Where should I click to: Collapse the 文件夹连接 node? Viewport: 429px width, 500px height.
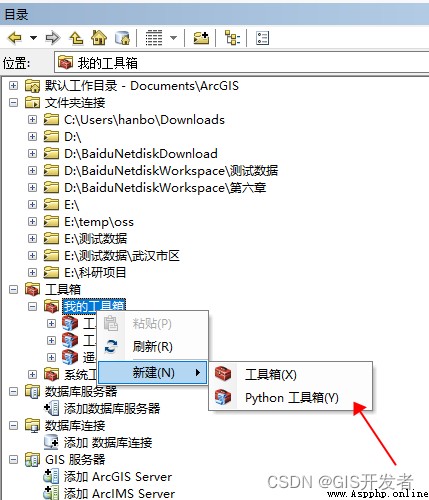tap(13, 102)
